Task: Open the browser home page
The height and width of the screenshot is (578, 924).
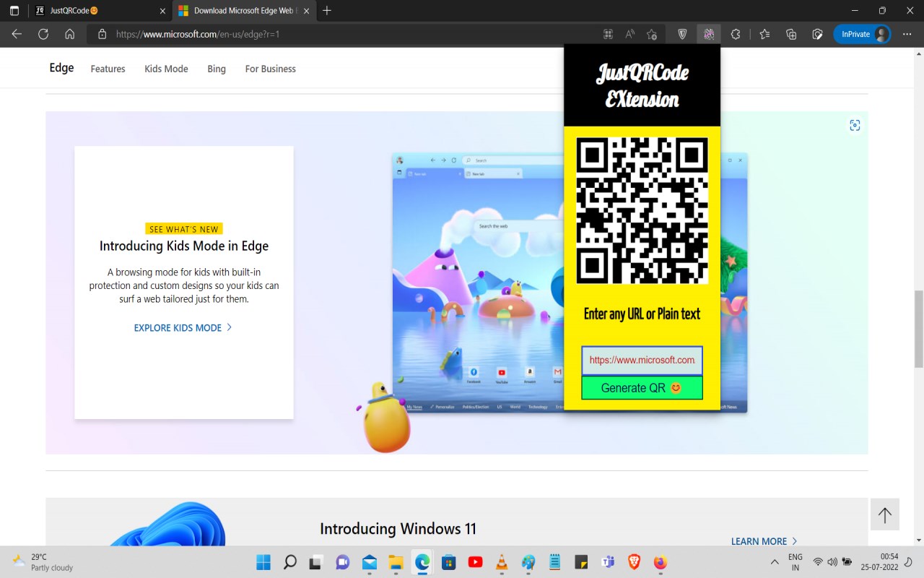Action: pyautogui.click(x=69, y=34)
